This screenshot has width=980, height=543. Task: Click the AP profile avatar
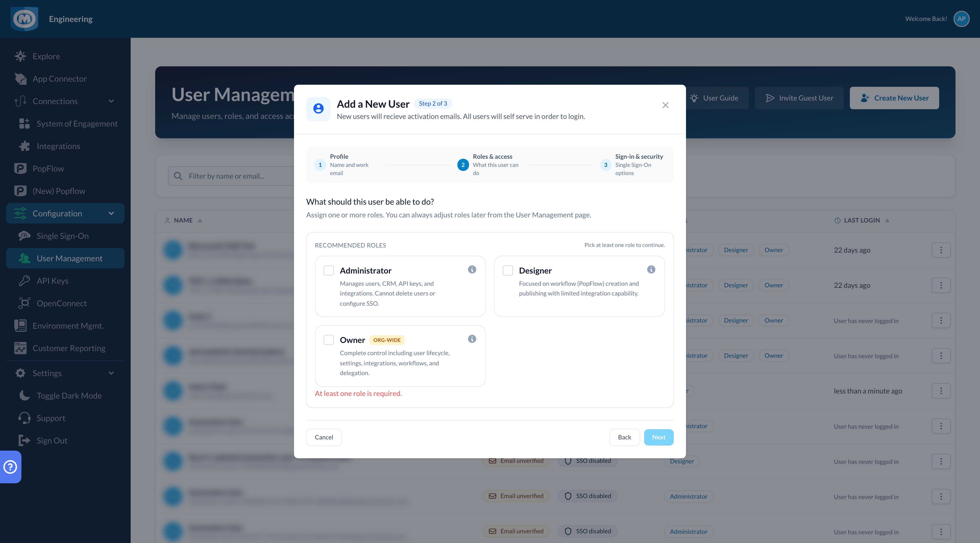click(x=961, y=19)
